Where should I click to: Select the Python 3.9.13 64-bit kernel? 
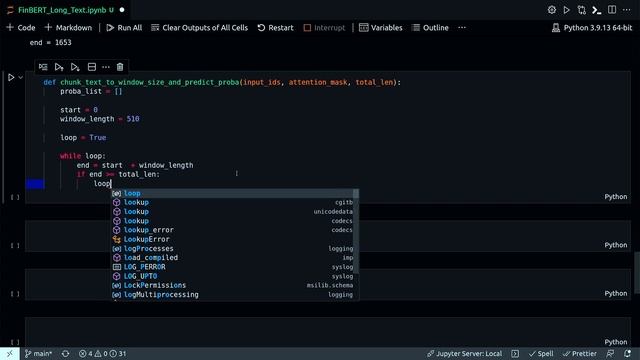[592, 28]
